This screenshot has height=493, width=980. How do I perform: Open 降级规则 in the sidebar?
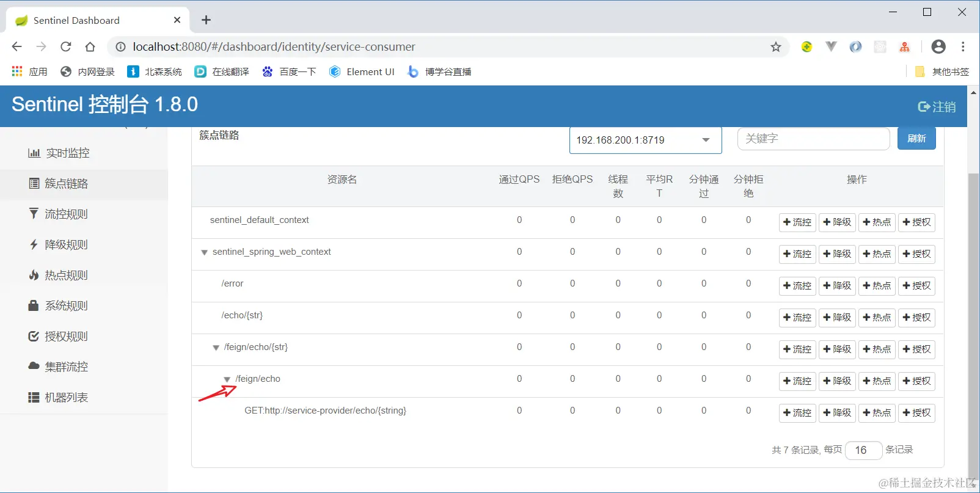[x=59, y=244]
